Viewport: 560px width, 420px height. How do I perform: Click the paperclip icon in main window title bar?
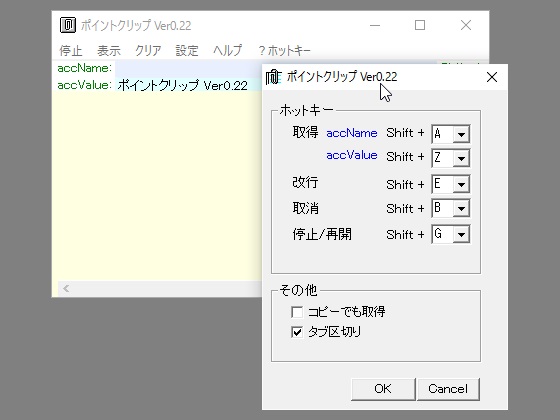coord(68,25)
